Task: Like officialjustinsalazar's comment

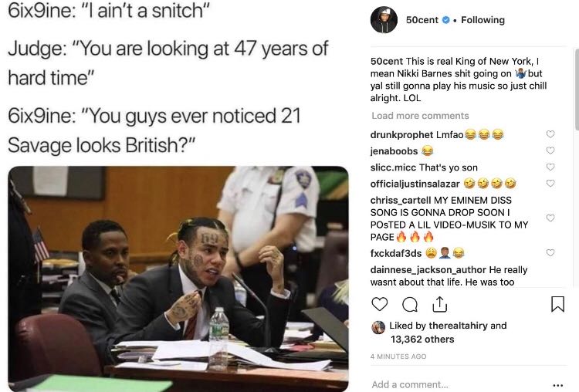Action: (x=550, y=184)
